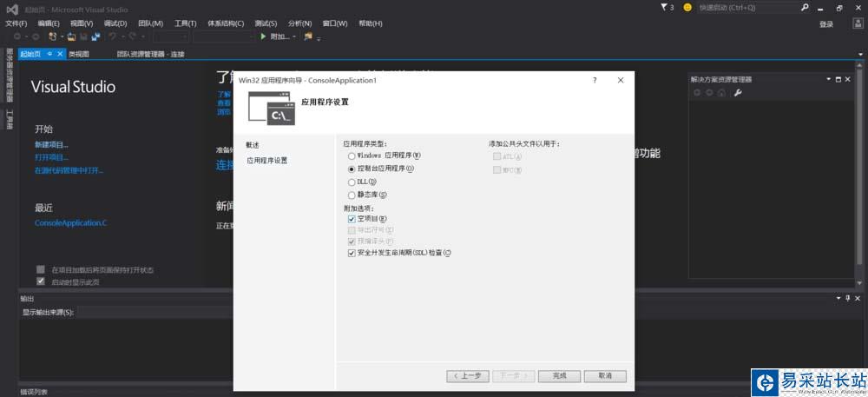Viewport: 868px width, 397px height.
Task: Open the Redo history dropdown arrow
Action: 143,36
